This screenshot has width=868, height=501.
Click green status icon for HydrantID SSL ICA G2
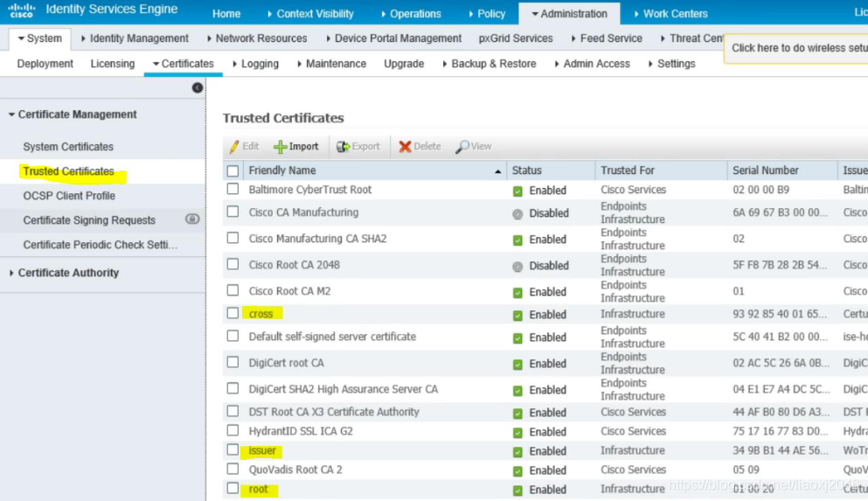click(x=517, y=432)
